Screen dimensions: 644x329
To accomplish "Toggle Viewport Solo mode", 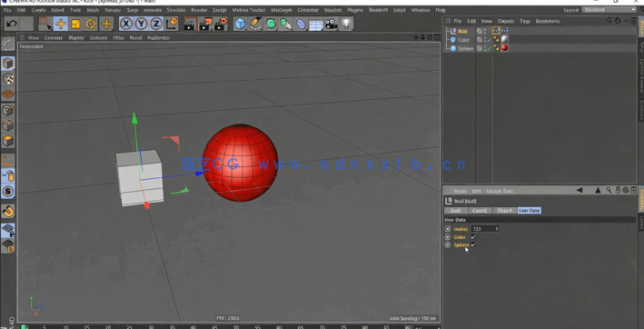I will click(8, 192).
